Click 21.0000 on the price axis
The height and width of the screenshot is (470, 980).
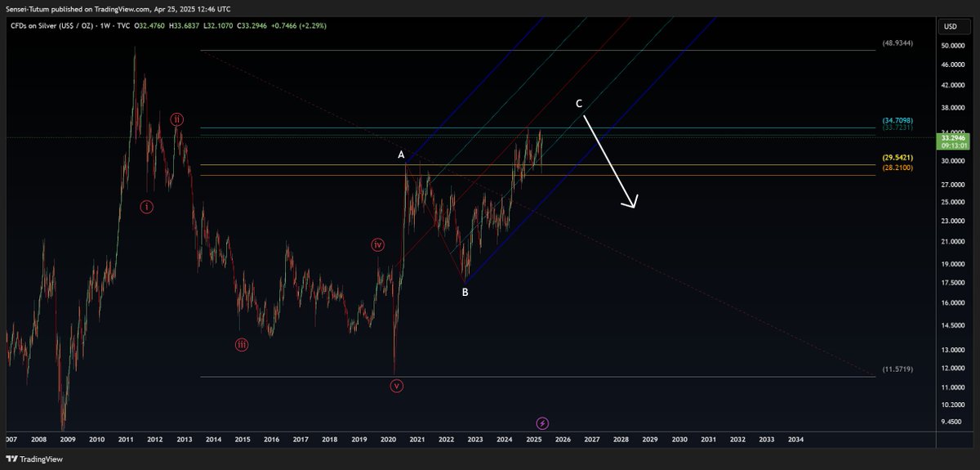click(x=953, y=242)
